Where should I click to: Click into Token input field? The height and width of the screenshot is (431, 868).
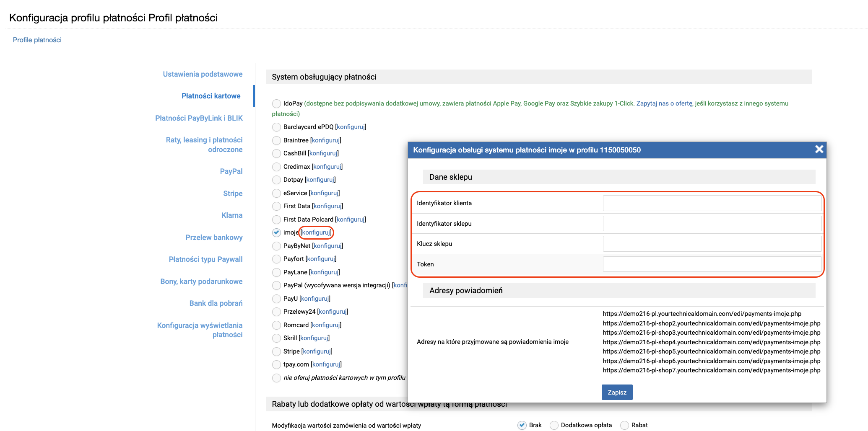[x=712, y=264]
